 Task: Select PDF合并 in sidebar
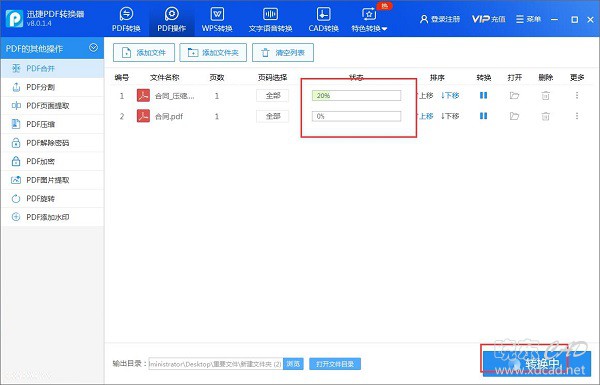pos(52,69)
